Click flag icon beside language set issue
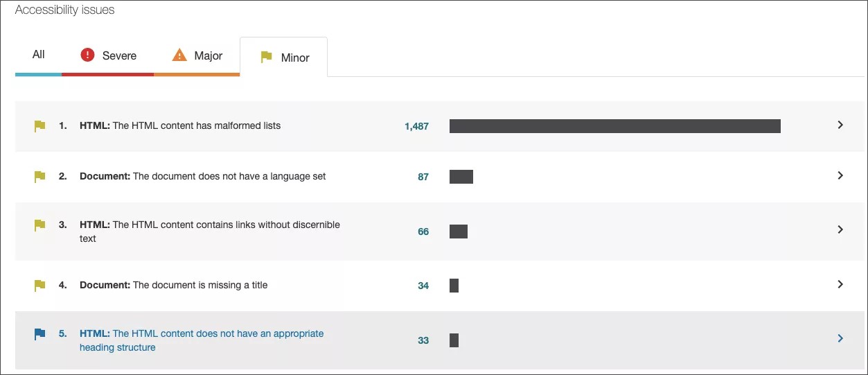This screenshot has height=375, width=868. (x=40, y=177)
